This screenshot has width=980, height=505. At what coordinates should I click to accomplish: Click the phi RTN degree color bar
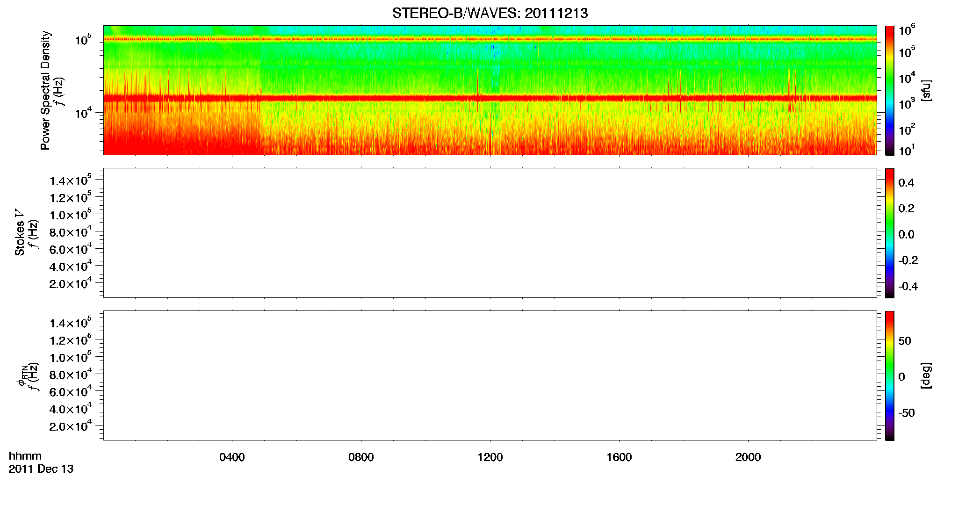[x=890, y=375]
